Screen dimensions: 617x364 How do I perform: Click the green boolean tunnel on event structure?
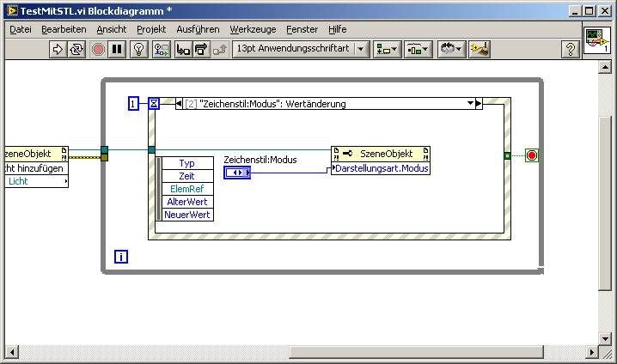pyautogui.click(x=507, y=156)
